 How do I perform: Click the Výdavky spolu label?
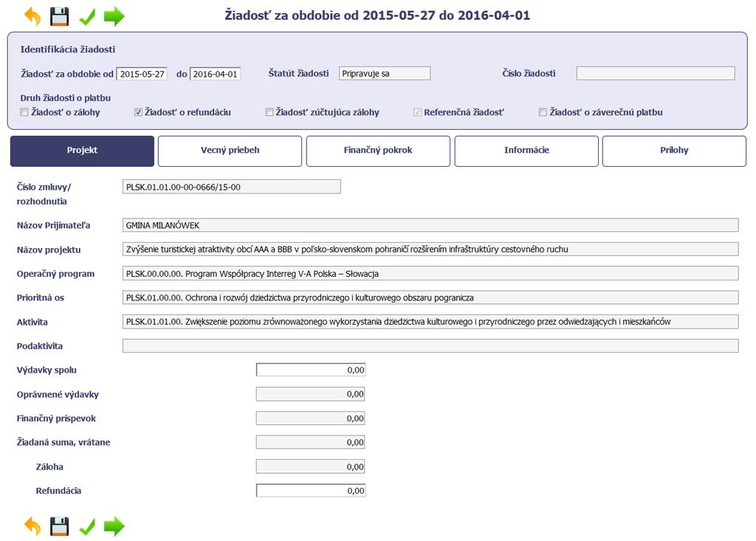coord(47,371)
